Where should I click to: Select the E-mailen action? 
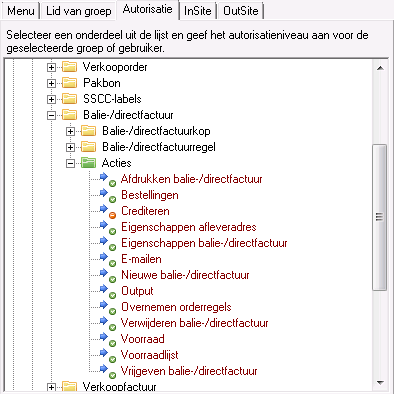click(x=141, y=259)
